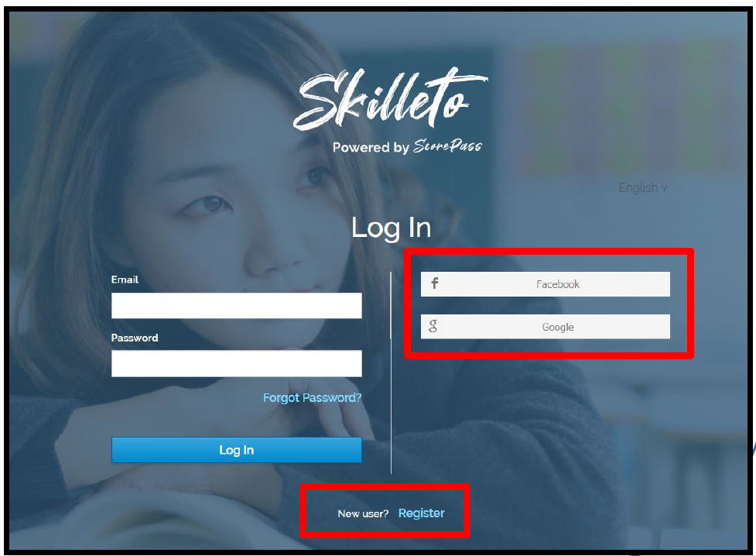
Task: Click the Email field label
Action: point(125,280)
